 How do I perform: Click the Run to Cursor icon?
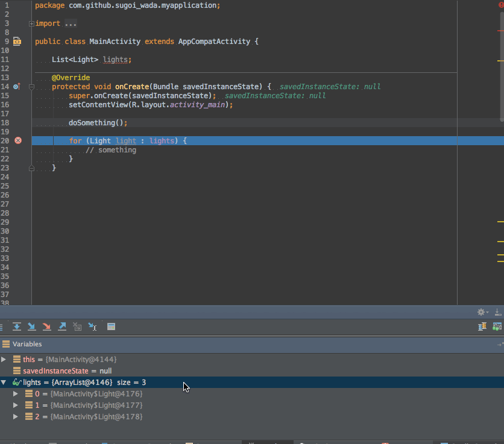coord(92,327)
